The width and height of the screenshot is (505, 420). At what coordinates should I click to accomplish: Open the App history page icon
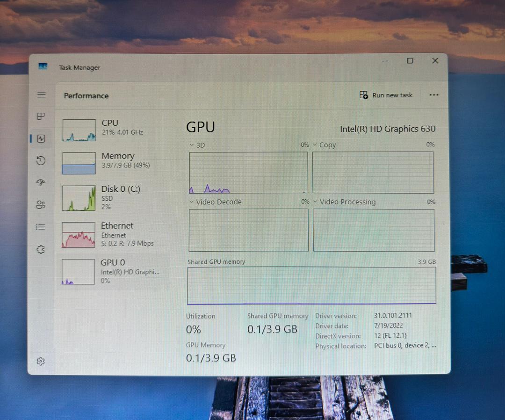point(41,161)
